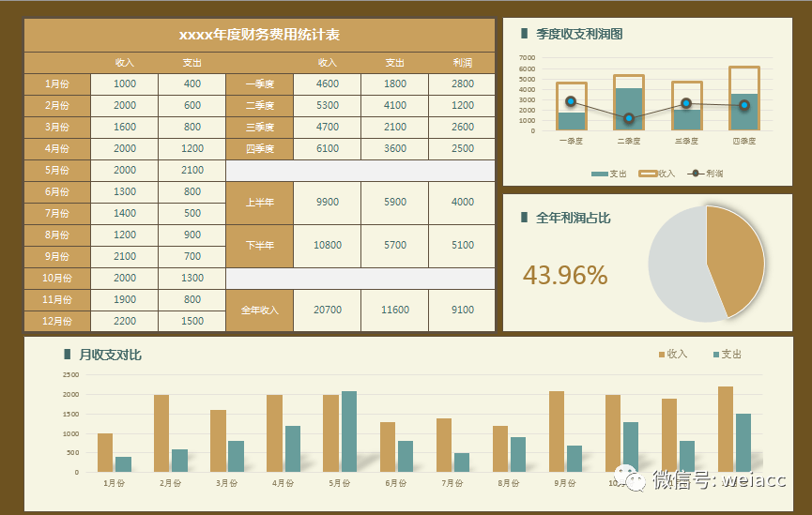This screenshot has width=812, height=515.
Task: Click the 利润 line marker in quarterly legend
Action: [696, 174]
